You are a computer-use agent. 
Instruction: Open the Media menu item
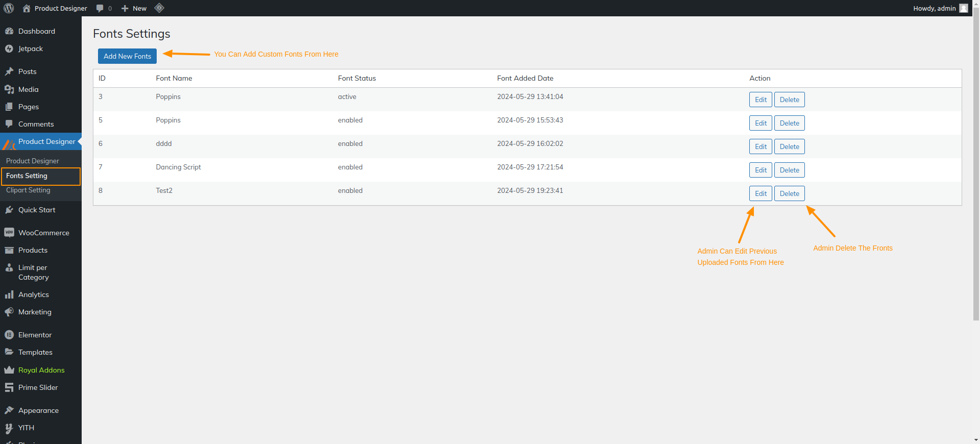[41, 89]
